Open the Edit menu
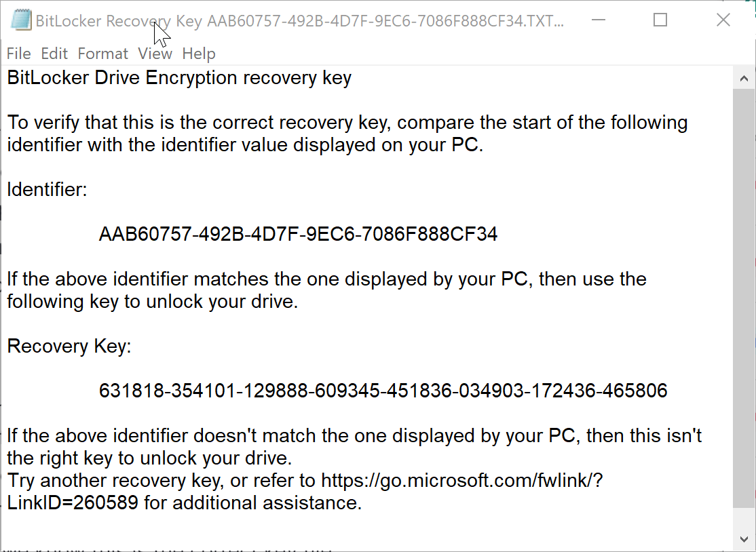This screenshot has height=552, width=756. pos(54,54)
